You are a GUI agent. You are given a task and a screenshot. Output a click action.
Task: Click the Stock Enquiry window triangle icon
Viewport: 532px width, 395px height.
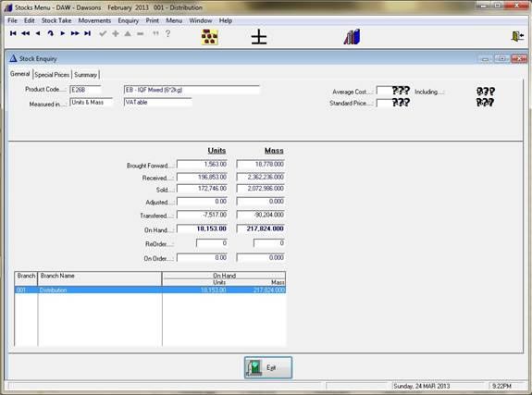pos(13,58)
